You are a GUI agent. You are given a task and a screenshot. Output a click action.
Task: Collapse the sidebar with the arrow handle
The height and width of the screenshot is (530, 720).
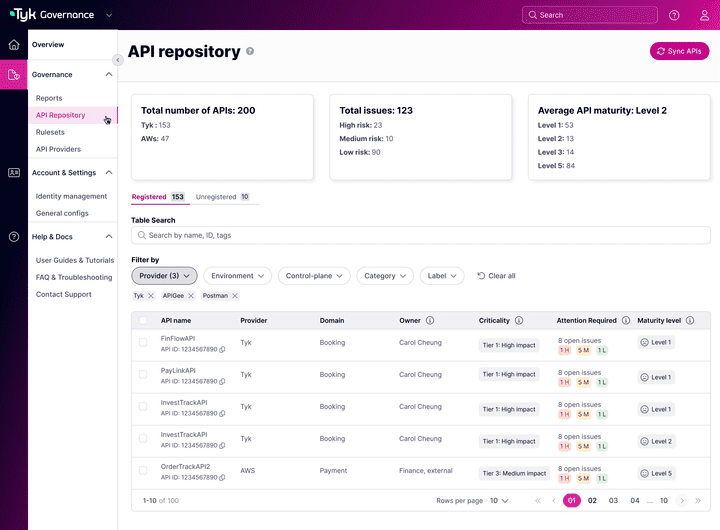coord(118,60)
